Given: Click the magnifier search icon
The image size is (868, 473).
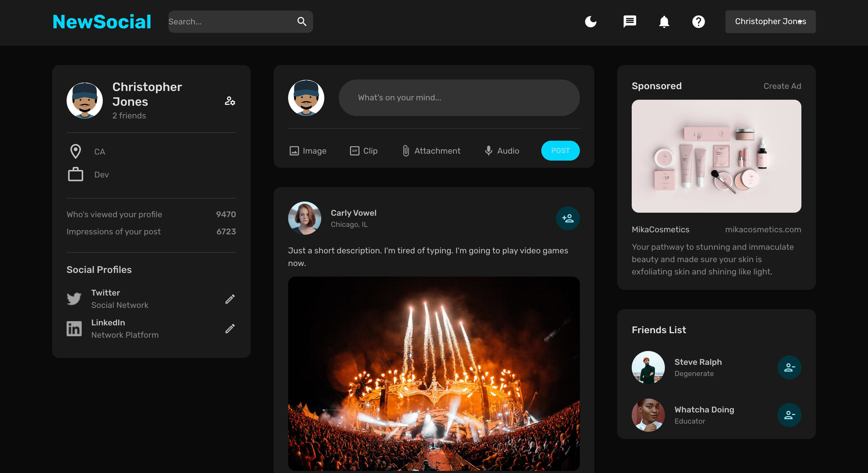Looking at the screenshot, I should click(x=302, y=22).
